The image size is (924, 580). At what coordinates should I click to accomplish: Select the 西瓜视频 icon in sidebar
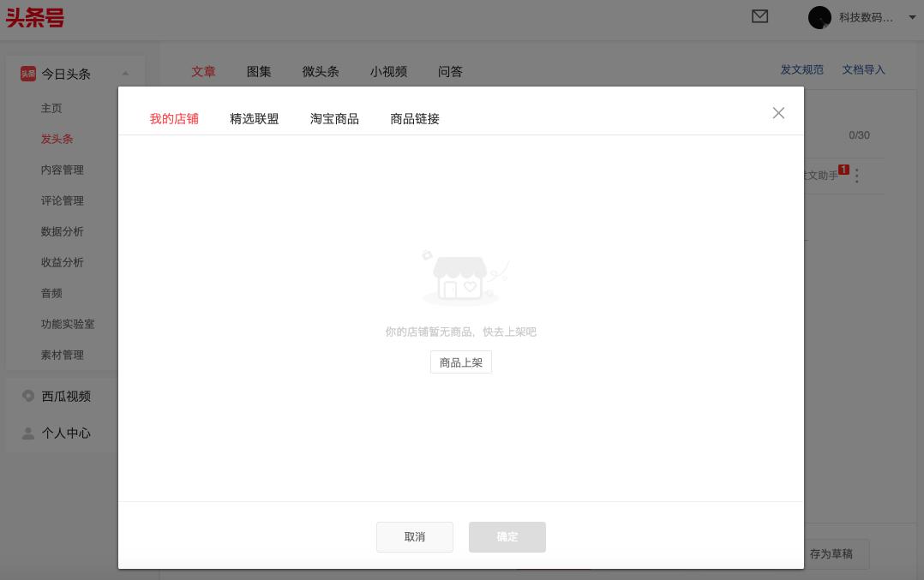28,396
